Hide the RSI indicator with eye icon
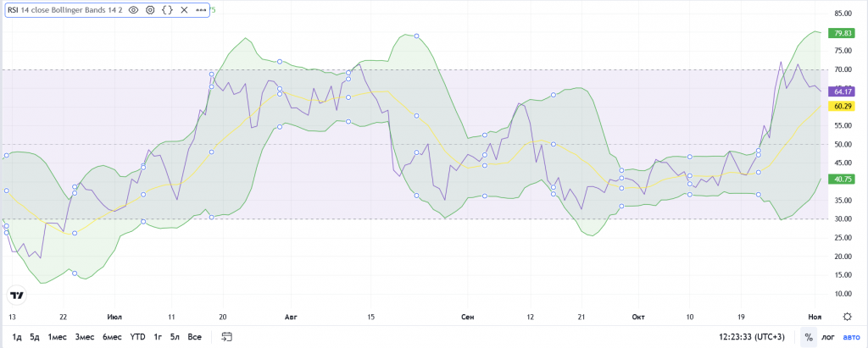868x348 pixels. click(133, 10)
